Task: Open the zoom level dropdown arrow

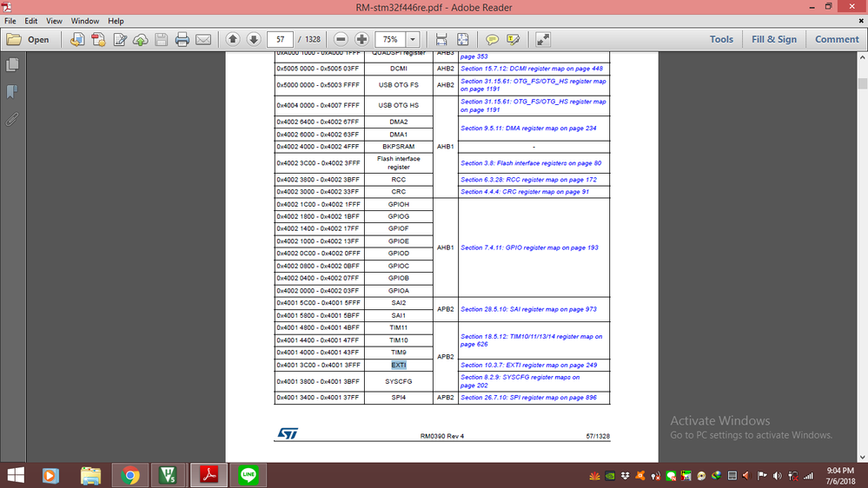Action: pyautogui.click(x=413, y=39)
